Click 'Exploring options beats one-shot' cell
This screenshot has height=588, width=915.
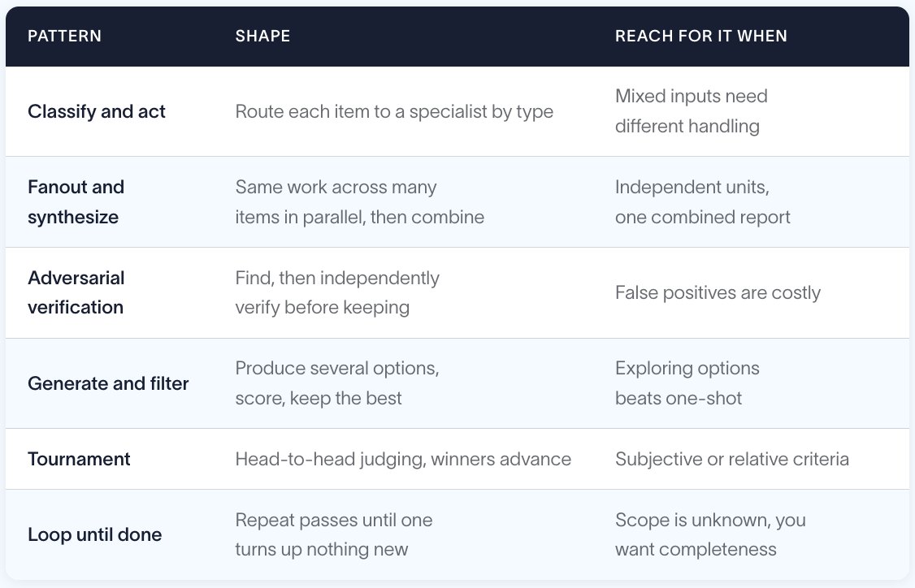click(687, 383)
